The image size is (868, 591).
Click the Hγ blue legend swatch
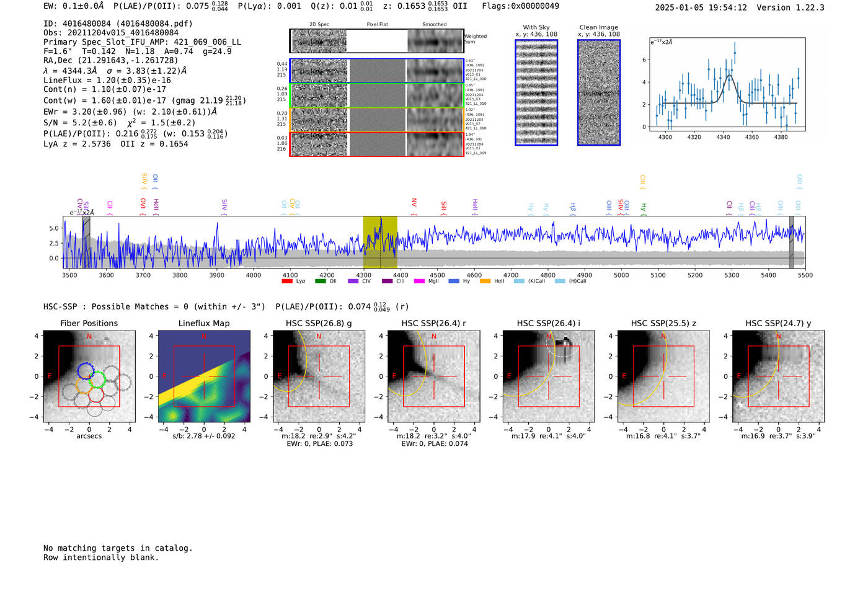click(453, 281)
